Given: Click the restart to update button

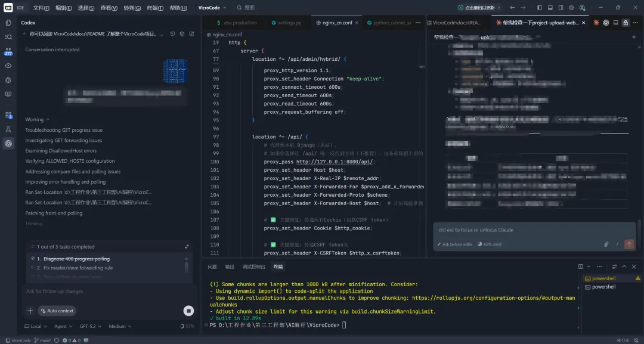Looking at the screenshot, I should point(479,8).
